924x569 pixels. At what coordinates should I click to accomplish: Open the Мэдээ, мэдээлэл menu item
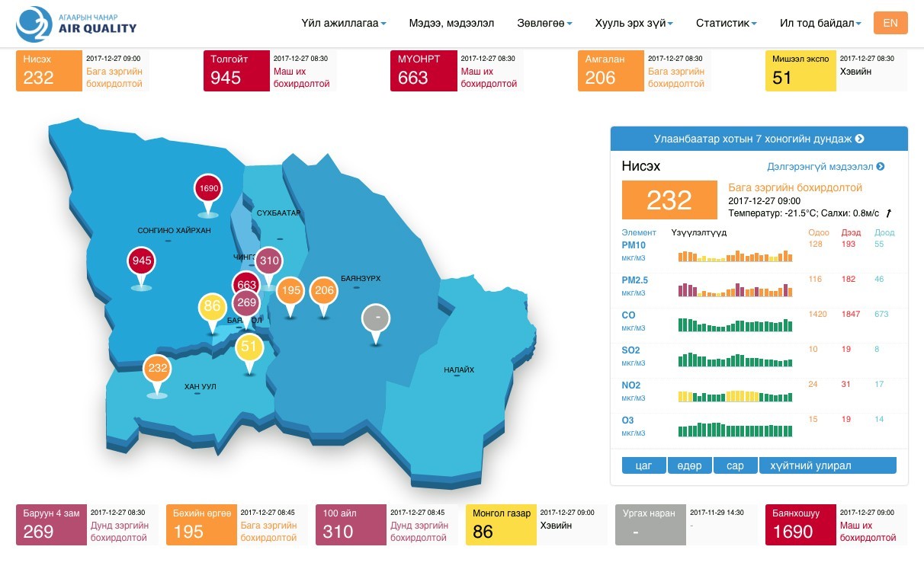(451, 24)
